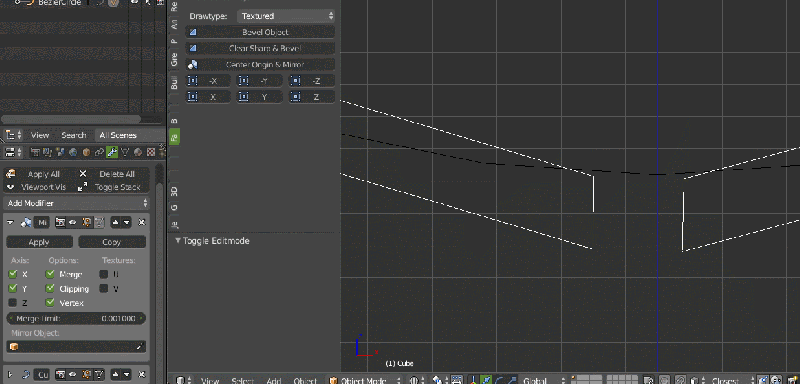Remove the Curve modifier with X icon
Image resolution: width=800 pixels, height=384 pixels.
coord(142,375)
